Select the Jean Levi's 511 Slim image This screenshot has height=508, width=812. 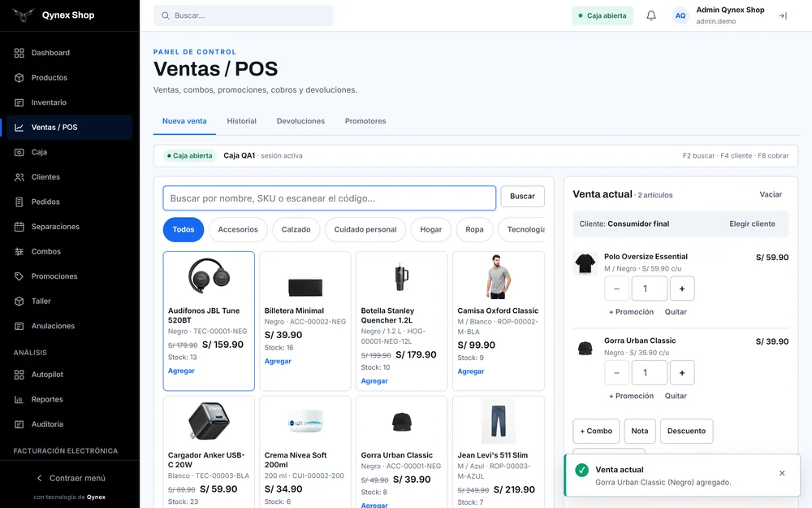coord(499,421)
